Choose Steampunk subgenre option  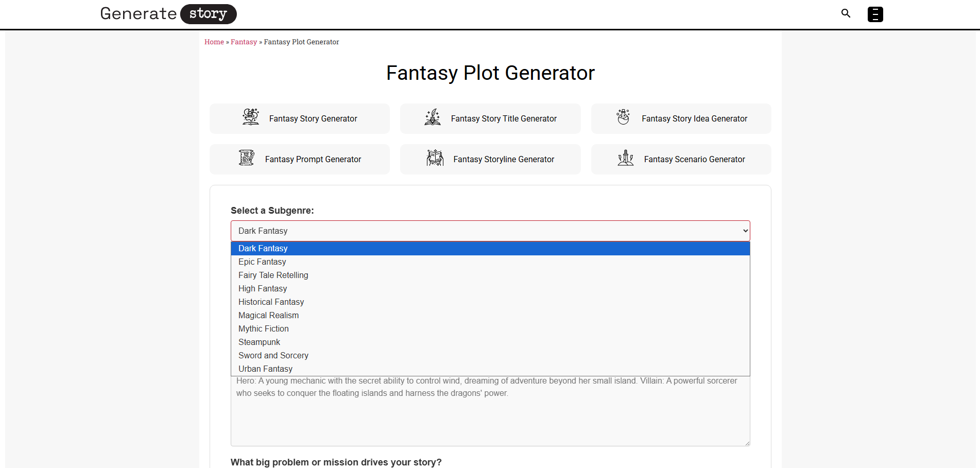pyautogui.click(x=259, y=342)
